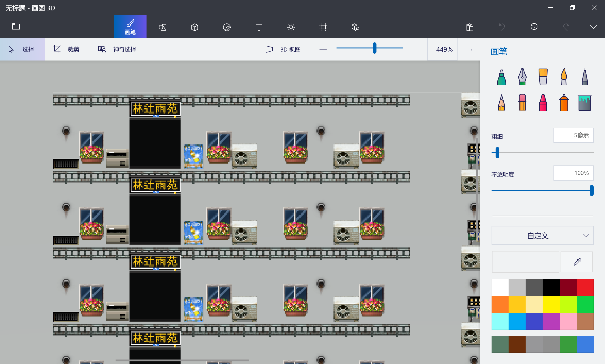Expand the 自定义 material dropdown
Screen dimensions: 605x364
click(542, 235)
